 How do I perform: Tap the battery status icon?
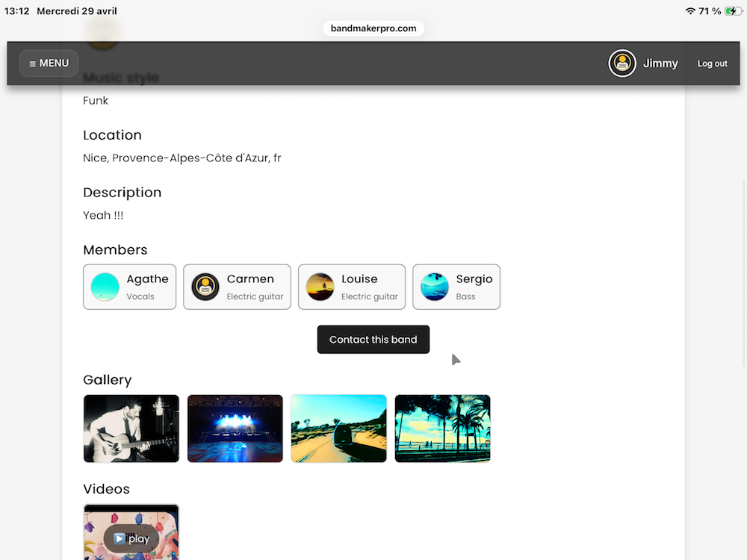point(734,11)
